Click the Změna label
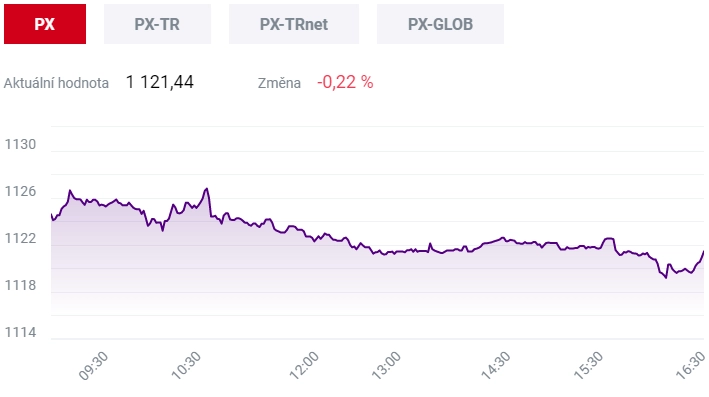The width and height of the screenshot is (709, 397). coord(279,83)
